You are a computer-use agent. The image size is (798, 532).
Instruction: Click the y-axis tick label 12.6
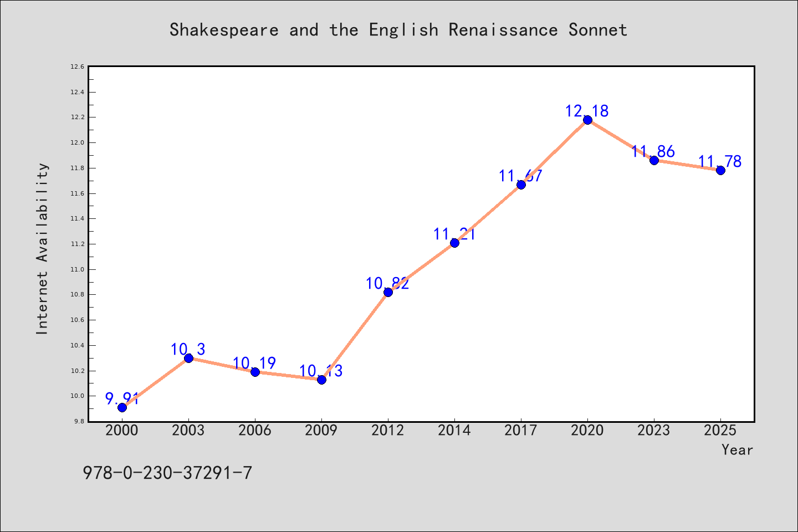77,66
